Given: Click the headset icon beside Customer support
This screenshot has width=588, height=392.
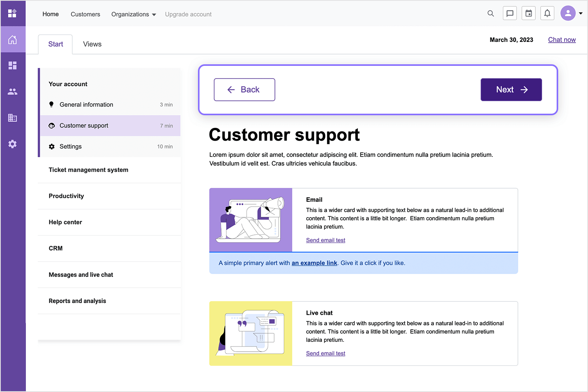Looking at the screenshot, I should [x=52, y=125].
